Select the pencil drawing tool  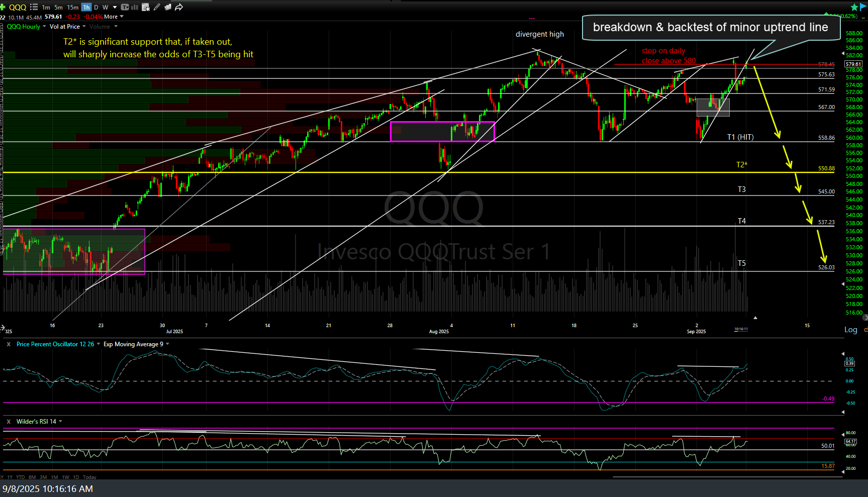157,7
